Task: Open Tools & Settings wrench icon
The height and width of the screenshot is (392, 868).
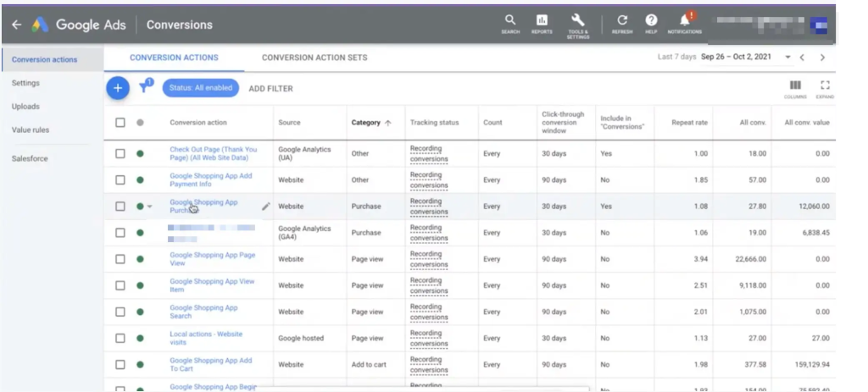Action: [x=577, y=20]
